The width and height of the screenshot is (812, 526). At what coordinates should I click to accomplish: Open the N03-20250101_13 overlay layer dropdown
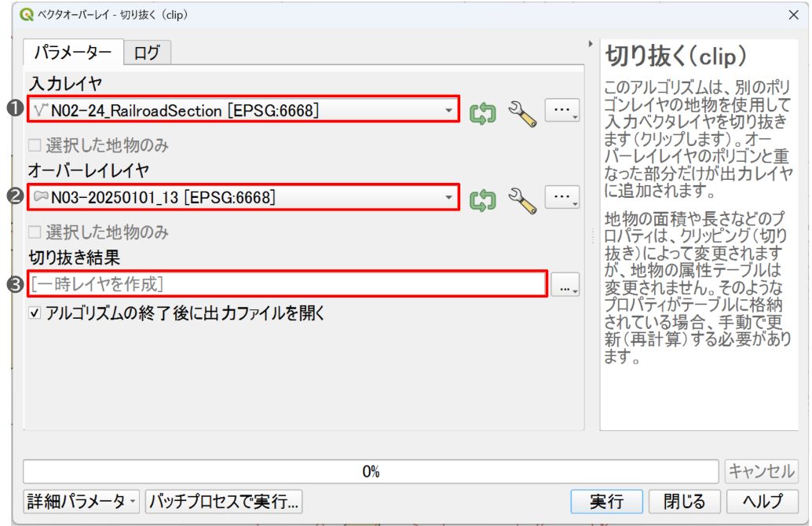tap(243, 197)
